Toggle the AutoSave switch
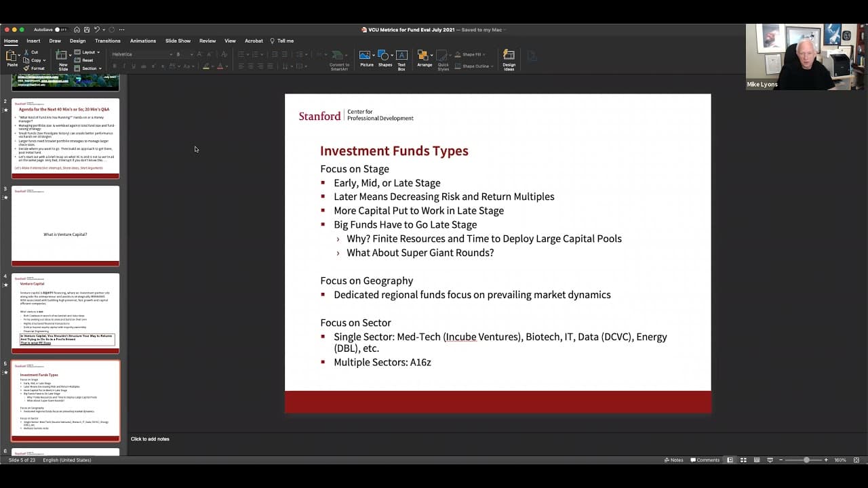This screenshot has height=488, width=868. tap(61, 30)
